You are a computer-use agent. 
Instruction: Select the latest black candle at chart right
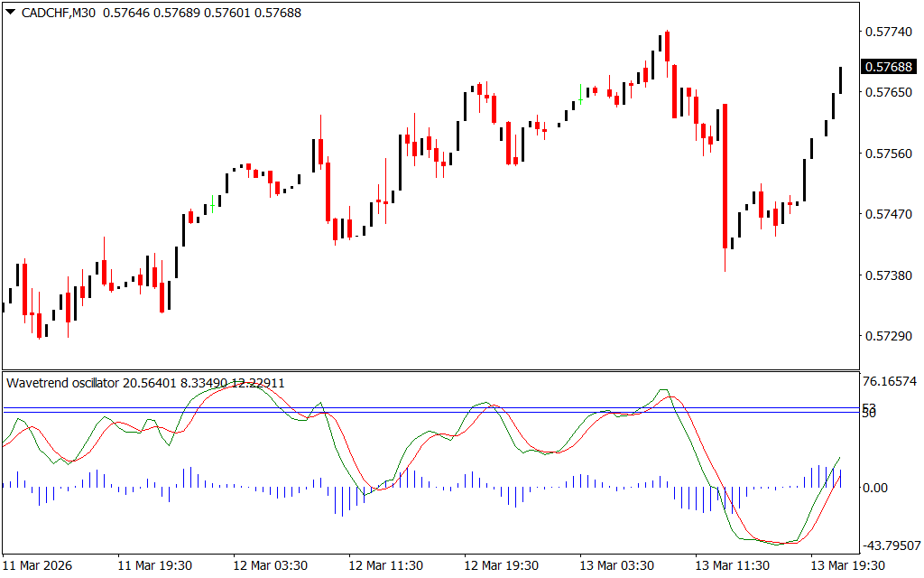click(x=840, y=79)
